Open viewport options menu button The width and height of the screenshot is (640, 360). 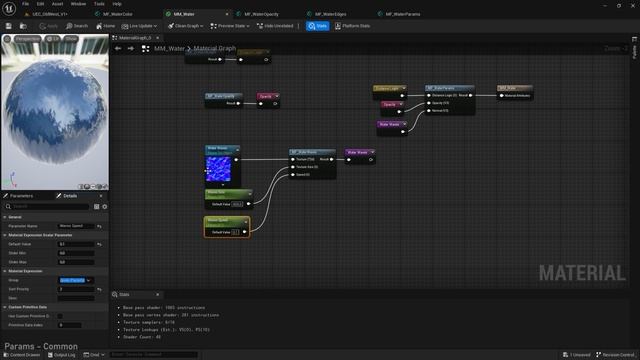click(x=7, y=39)
